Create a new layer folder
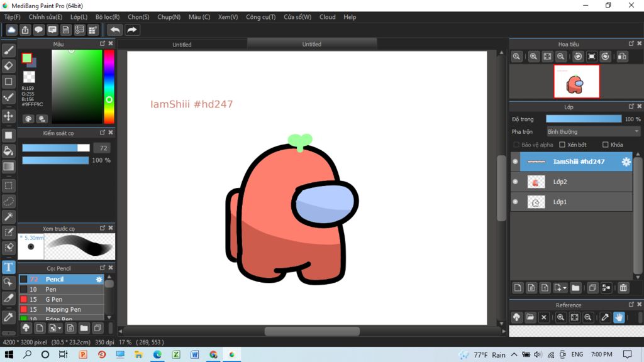The width and height of the screenshot is (644, 362). pos(575,288)
